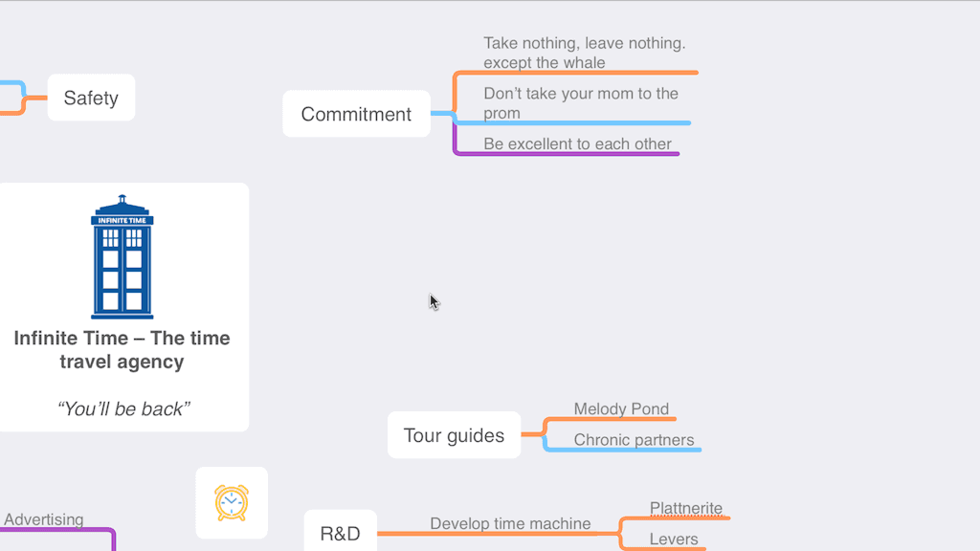Click the Advertising branch label

click(44, 519)
